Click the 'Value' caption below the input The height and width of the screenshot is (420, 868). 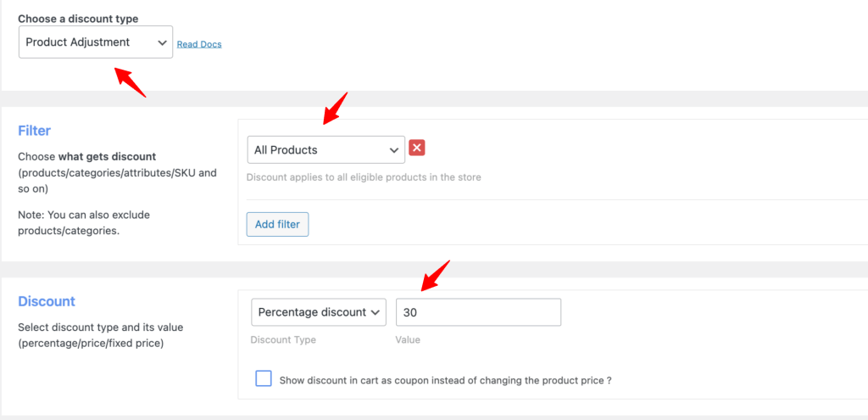coord(408,340)
